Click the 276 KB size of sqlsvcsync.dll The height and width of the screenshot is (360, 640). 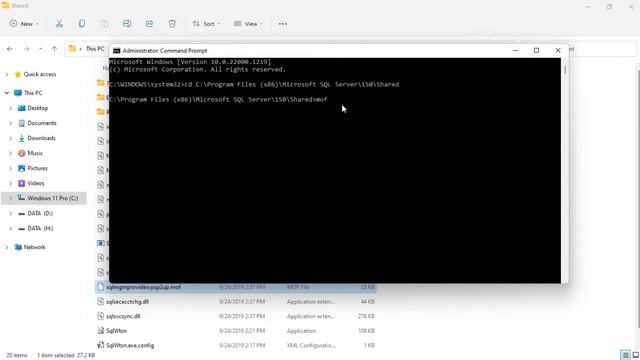(x=366, y=316)
